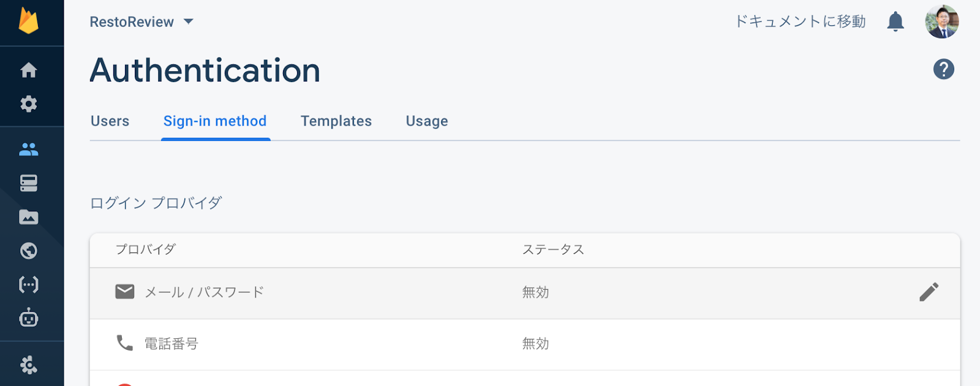Viewport: 980px width, 386px height.
Task: Select Authentication people icon in sidebar
Action: [x=29, y=149]
